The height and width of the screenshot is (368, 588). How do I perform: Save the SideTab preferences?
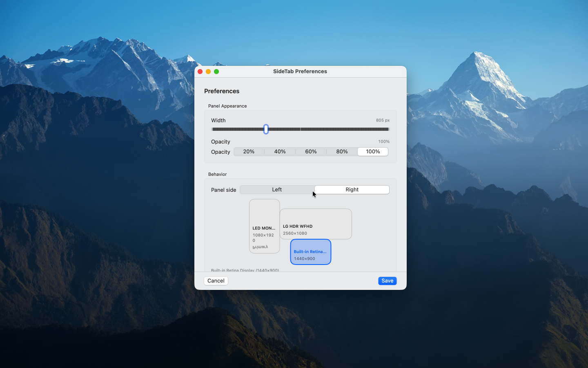387,281
